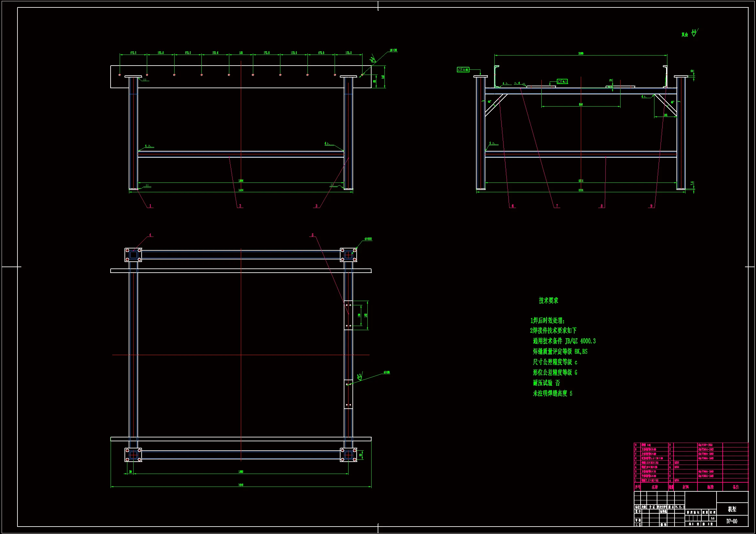The width and height of the screenshot is (756, 534).
Task: Select part balloon number 7 in side view
Action: tap(557, 206)
